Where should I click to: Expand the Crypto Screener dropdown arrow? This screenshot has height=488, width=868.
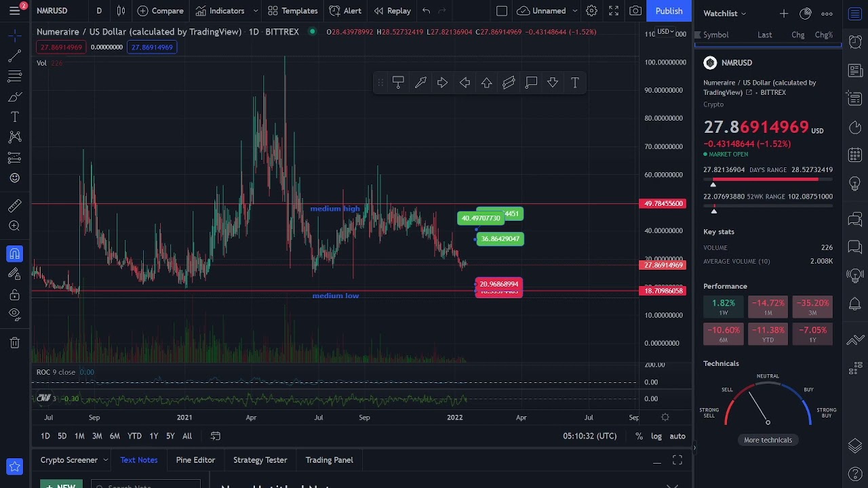(x=106, y=460)
